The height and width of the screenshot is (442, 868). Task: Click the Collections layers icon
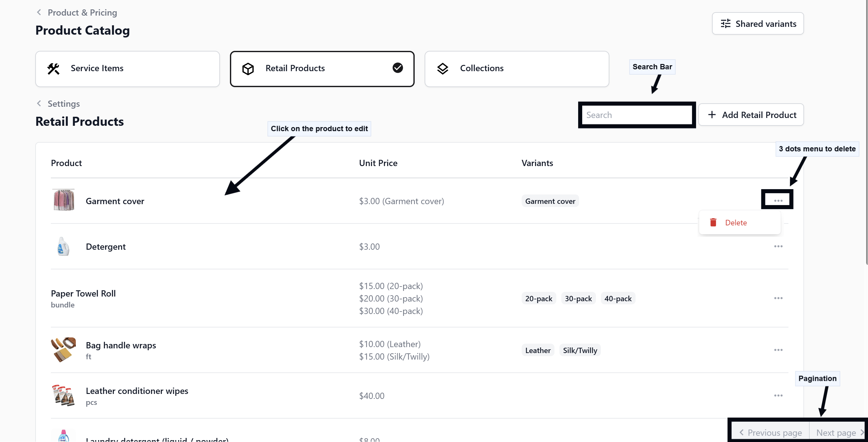[x=442, y=69]
